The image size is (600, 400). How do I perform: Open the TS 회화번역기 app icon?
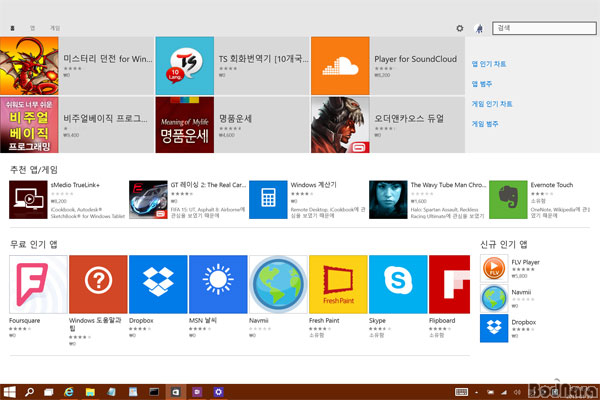(185, 66)
